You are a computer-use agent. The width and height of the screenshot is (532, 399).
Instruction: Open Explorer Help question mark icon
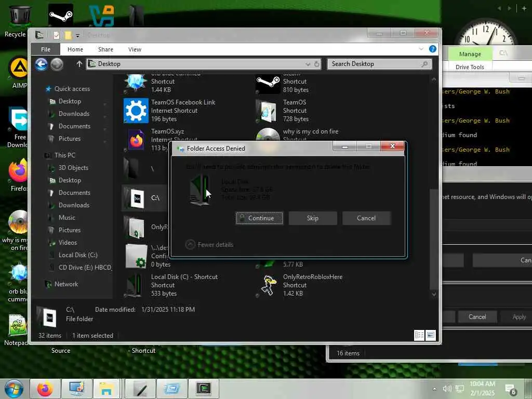[x=433, y=49]
